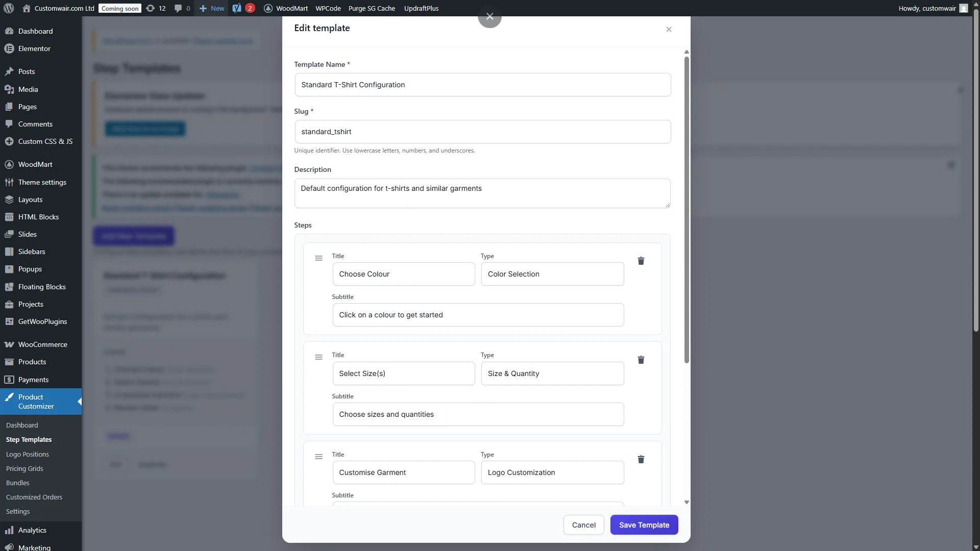
Task: Open the updates counter in admin bar
Action: pos(156,8)
